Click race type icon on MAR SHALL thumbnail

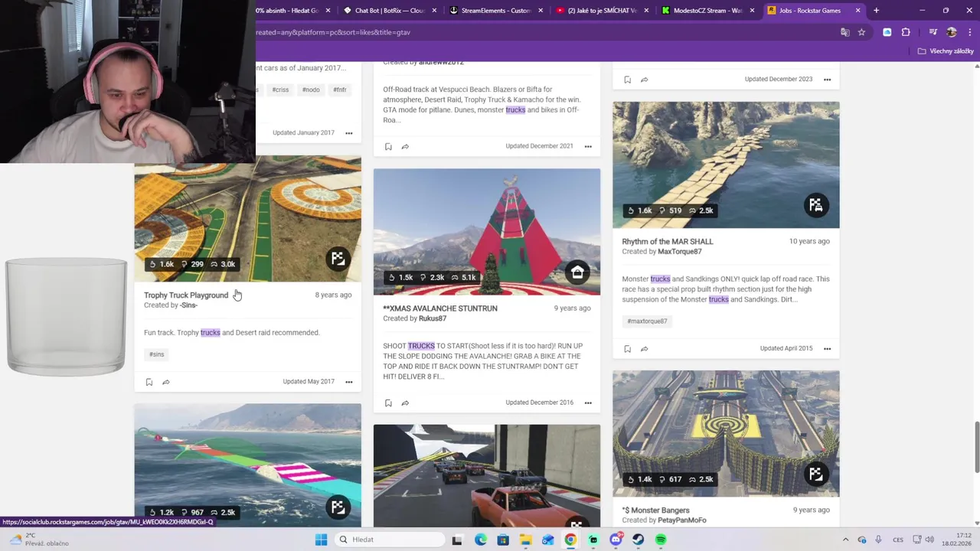[816, 205]
